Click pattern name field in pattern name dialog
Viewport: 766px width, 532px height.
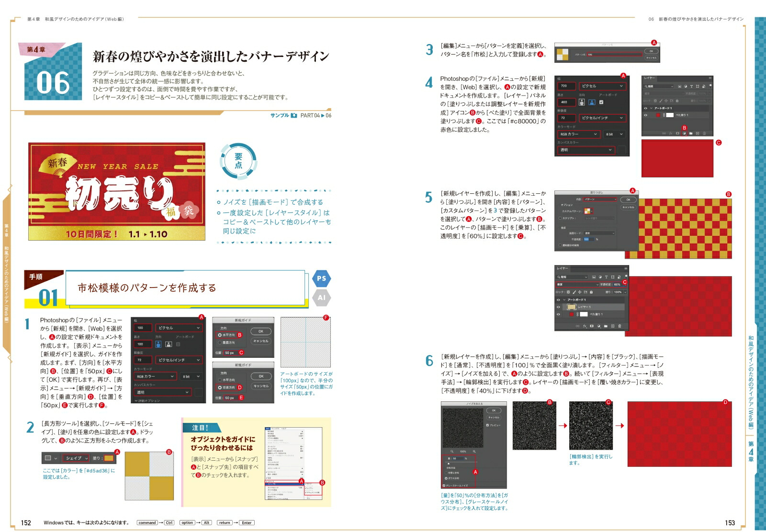pos(615,54)
